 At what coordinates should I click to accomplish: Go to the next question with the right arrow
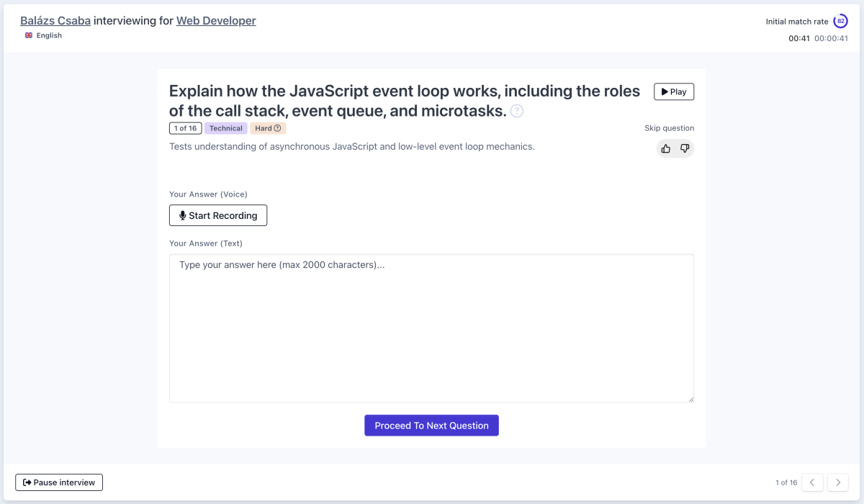(837, 482)
